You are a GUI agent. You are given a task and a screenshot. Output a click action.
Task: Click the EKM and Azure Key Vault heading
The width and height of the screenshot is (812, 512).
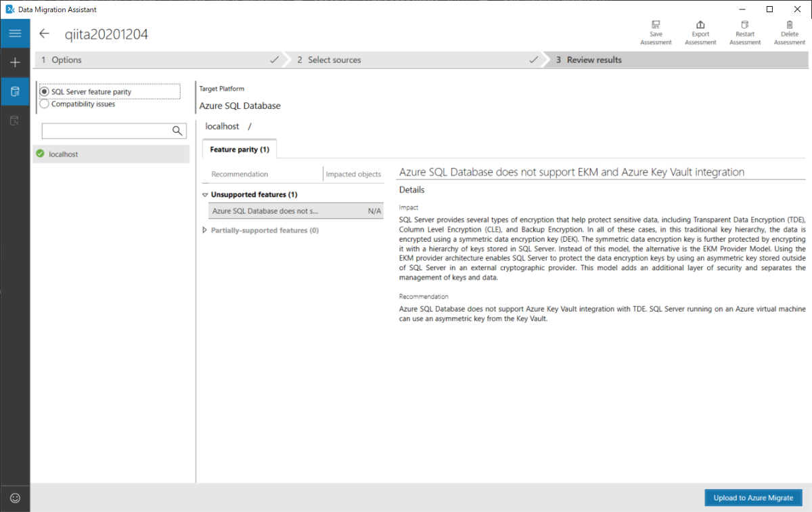click(572, 172)
